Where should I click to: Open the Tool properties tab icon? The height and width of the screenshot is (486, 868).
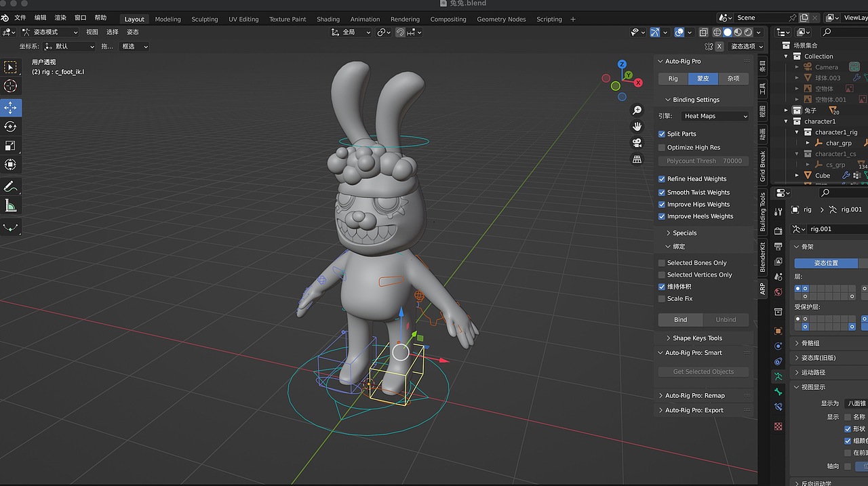tap(778, 212)
